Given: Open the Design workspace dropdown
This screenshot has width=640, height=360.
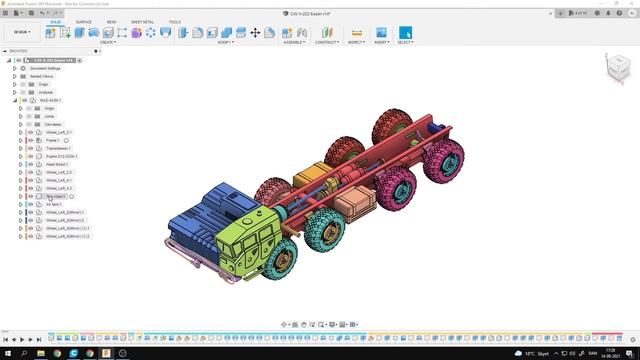Looking at the screenshot, I should pyautogui.click(x=22, y=32).
